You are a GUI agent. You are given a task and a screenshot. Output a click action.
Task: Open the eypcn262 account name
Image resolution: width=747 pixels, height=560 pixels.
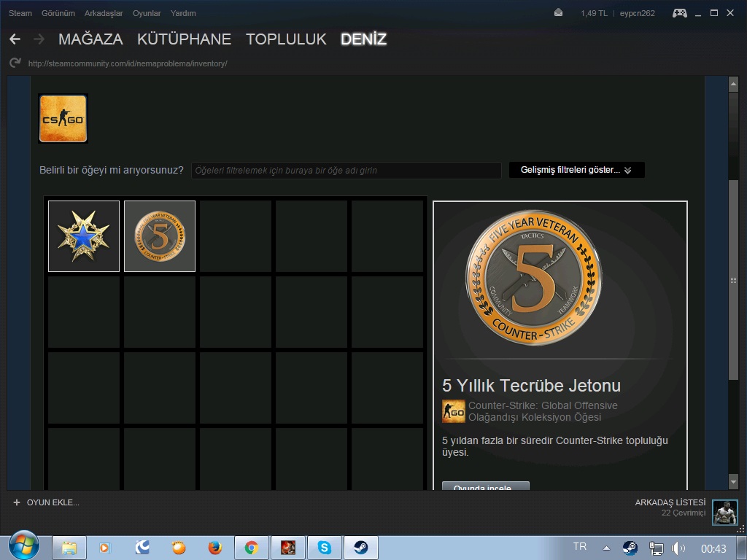pos(637,13)
